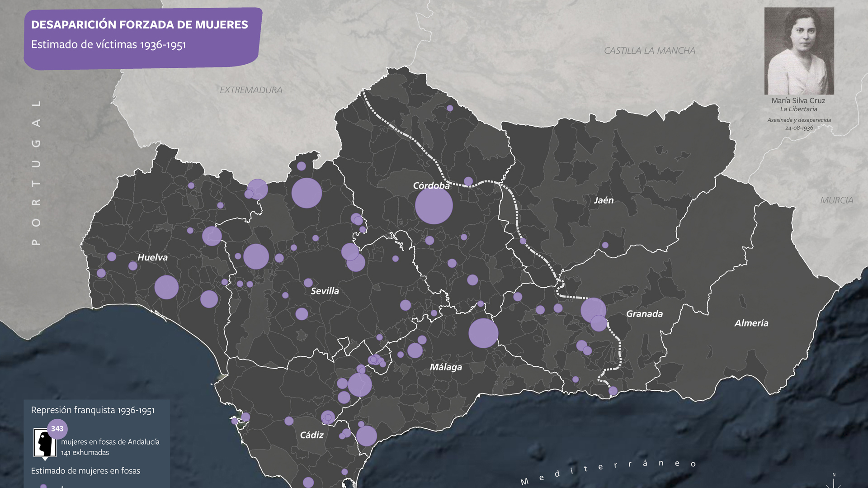Click the large circle left of Granada label

tap(593, 310)
